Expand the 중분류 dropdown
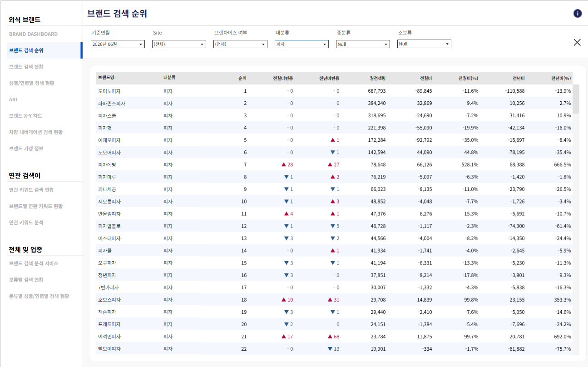Viewport: 588px width, 367px height. [363, 44]
